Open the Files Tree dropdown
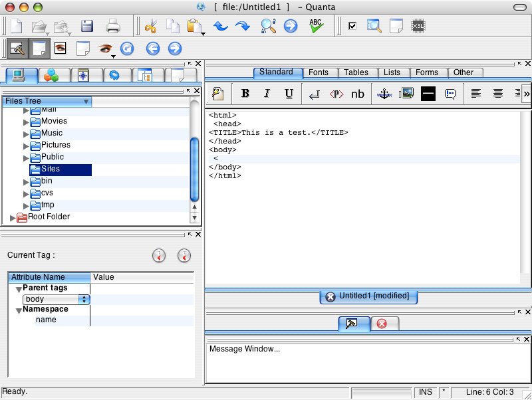 point(47,101)
